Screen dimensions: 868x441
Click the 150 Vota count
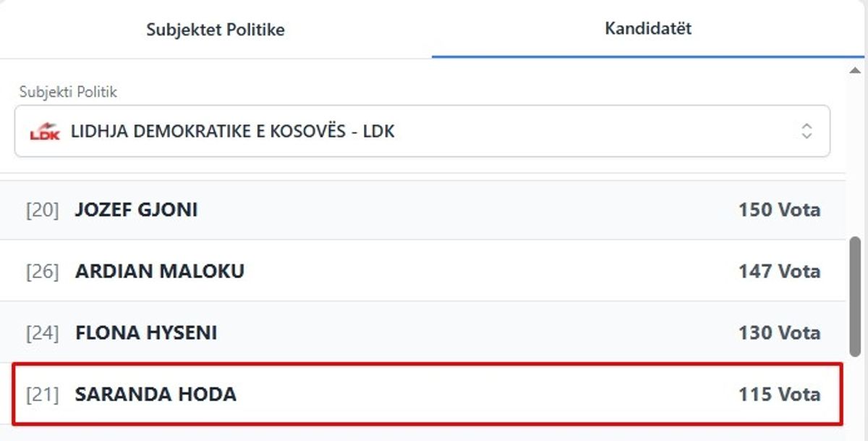tap(779, 210)
